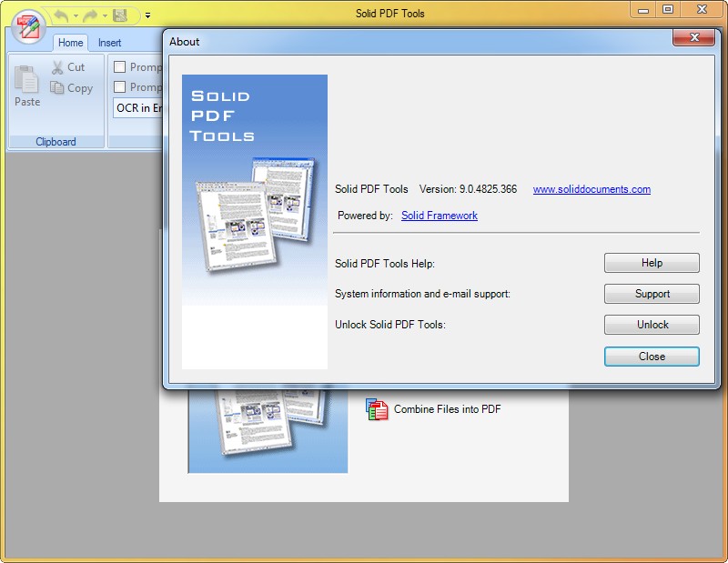The image size is (728, 563).
Task: Expand the Redo history dropdown arrow
Action: (105, 16)
